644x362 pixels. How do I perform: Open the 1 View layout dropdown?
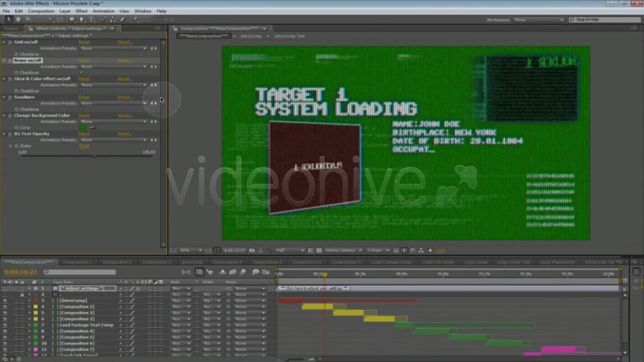pos(378,250)
